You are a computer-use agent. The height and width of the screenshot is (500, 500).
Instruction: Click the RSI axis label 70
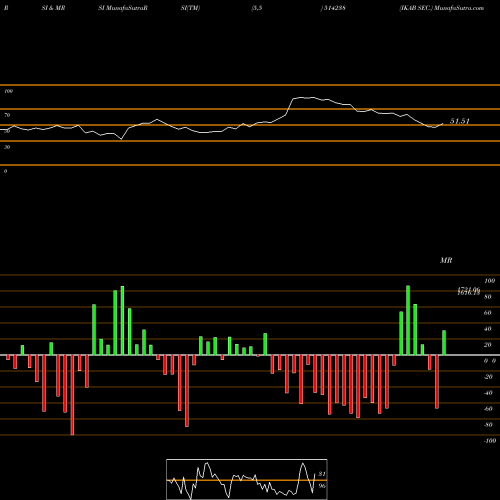[x=7, y=115]
